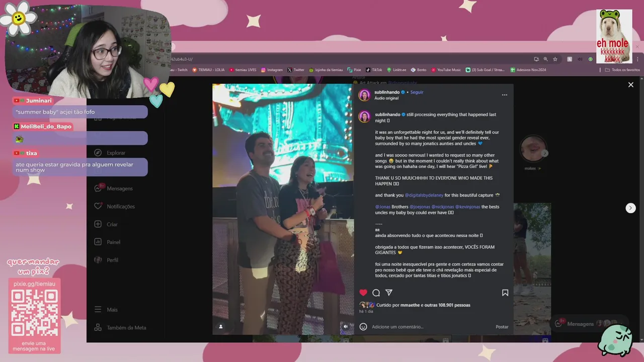Click the Explorar compass icon
This screenshot has height=362, width=644.
coord(98,153)
